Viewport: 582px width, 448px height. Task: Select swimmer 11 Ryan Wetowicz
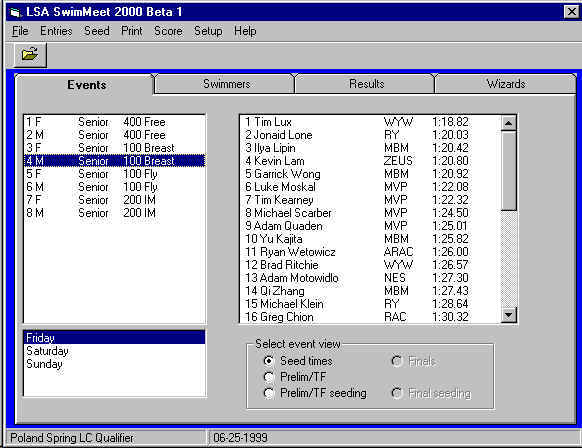370,252
